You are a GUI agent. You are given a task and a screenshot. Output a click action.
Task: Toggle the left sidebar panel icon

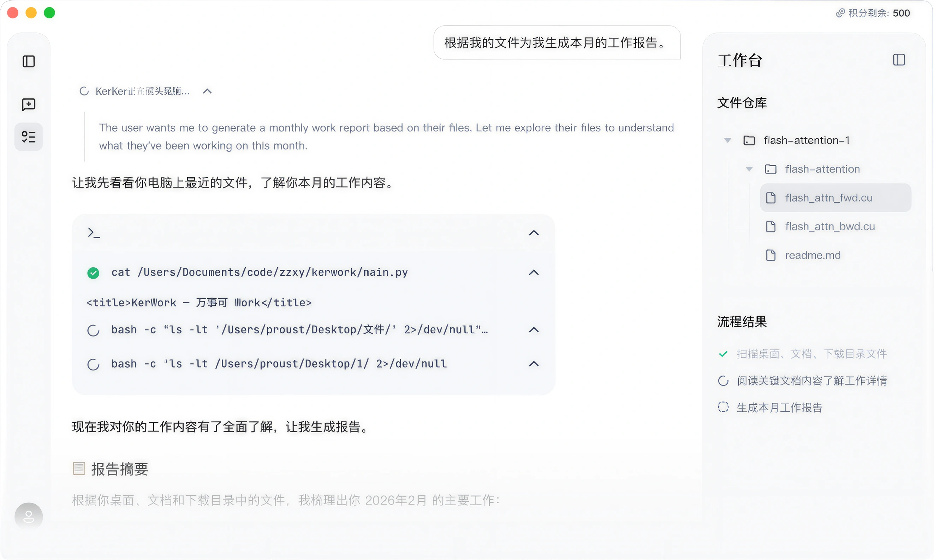click(29, 61)
